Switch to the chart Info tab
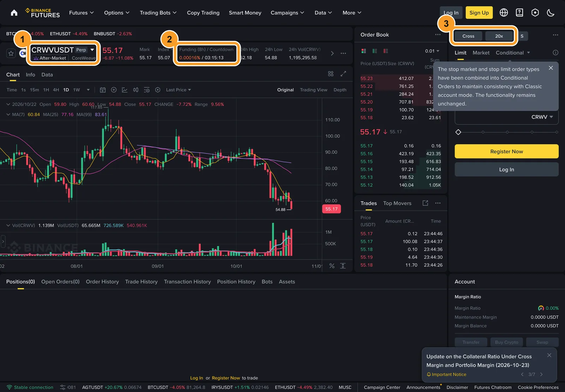The image size is (565, 392). pyautogui.click(x=30, y=75)
